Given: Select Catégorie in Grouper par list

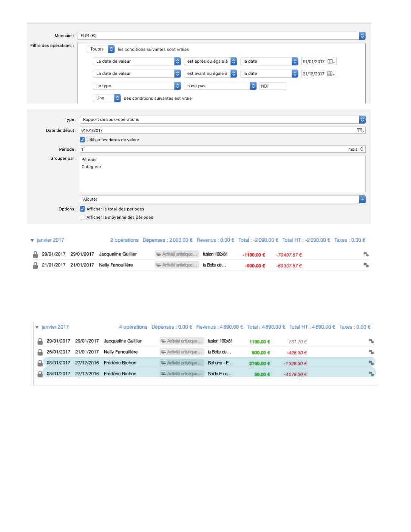Looking at the screenshot, I should [x=91, y=167].
